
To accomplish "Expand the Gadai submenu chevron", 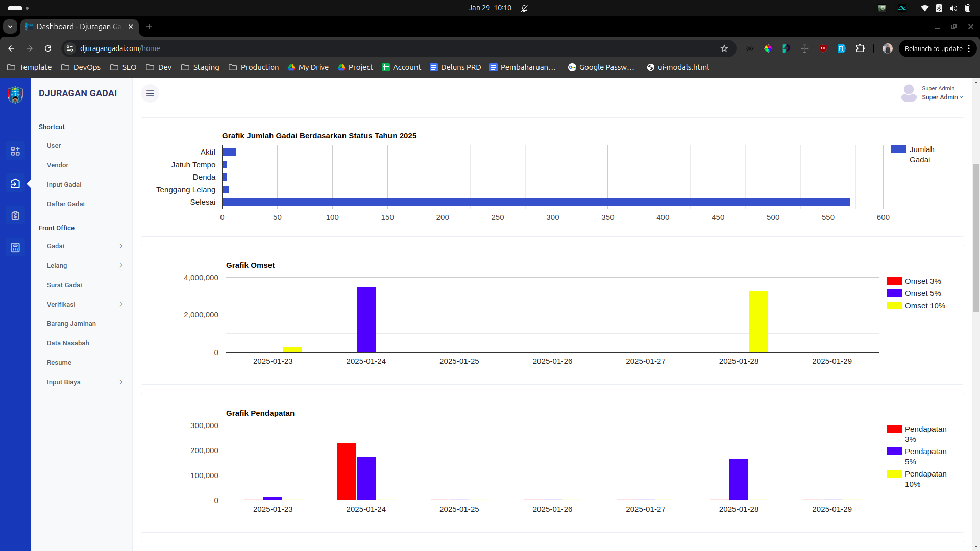I will point(121,246).
